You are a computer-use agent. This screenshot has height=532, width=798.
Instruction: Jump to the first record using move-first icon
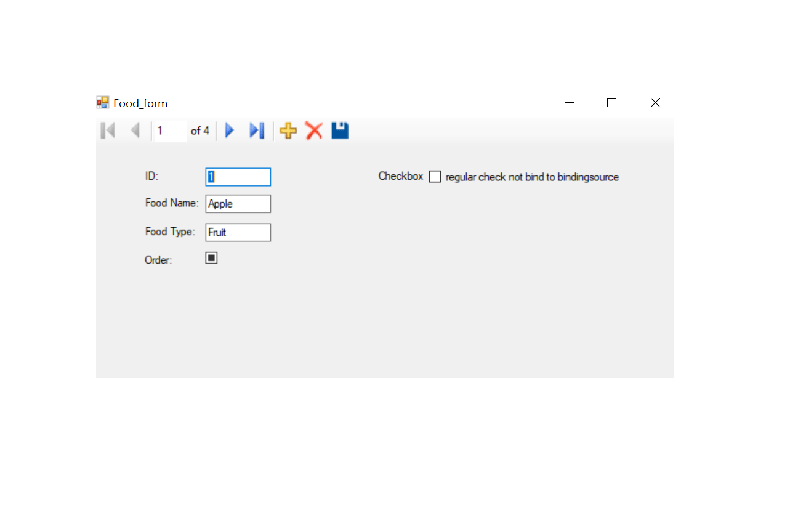click(x=108, y=130)
